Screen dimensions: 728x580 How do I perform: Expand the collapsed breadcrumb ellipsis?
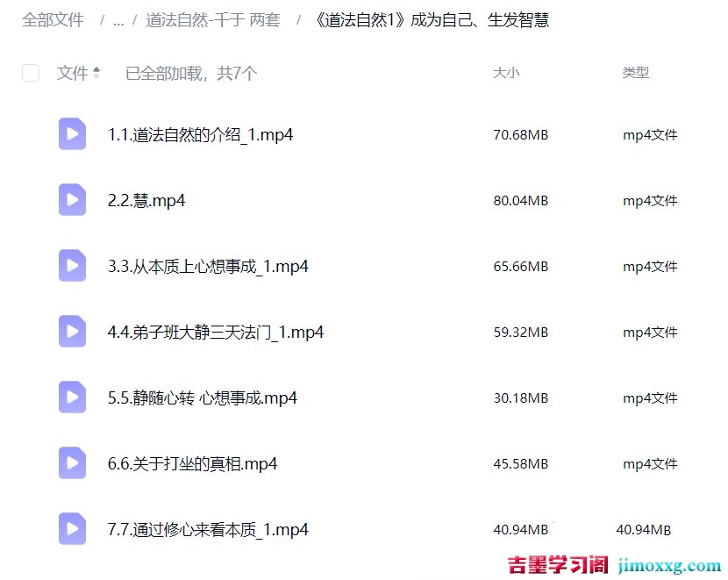pos(118,20)
